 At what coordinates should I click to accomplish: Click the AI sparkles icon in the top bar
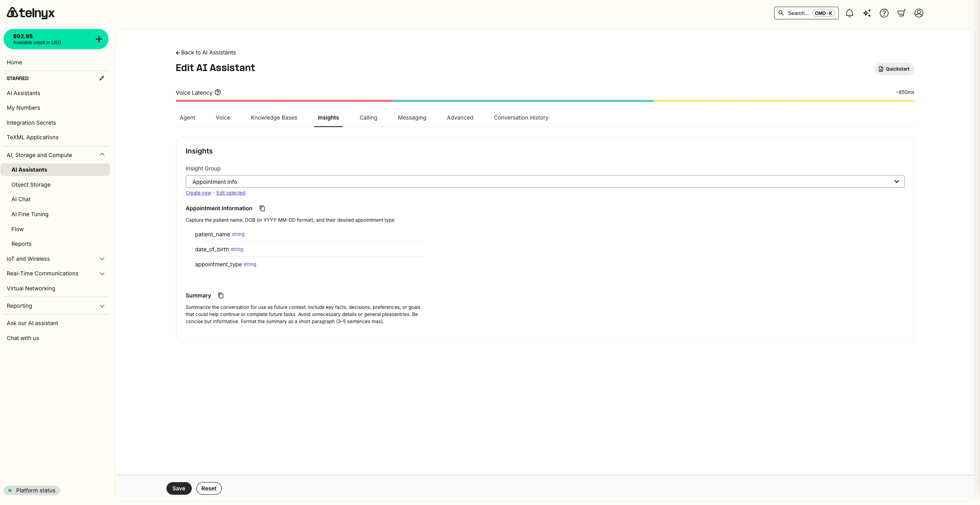click(x=867, y=13)
